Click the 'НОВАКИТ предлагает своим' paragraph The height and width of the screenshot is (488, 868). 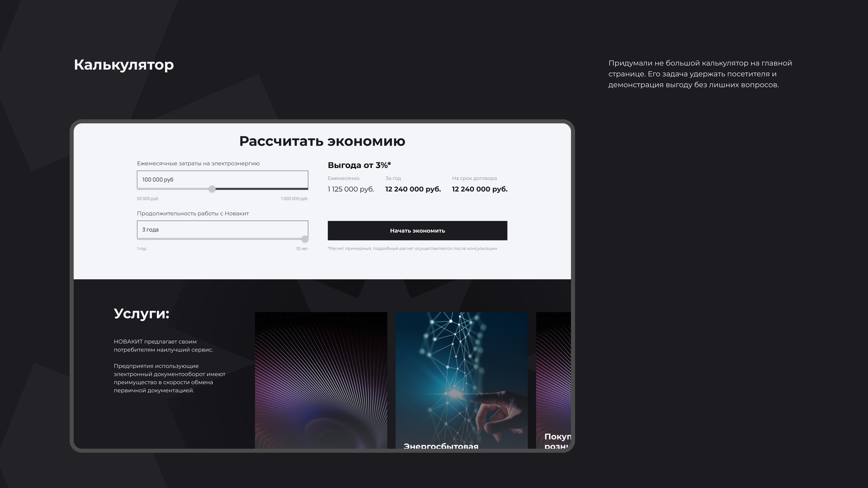pyautogui.click(x=163, y=345)
